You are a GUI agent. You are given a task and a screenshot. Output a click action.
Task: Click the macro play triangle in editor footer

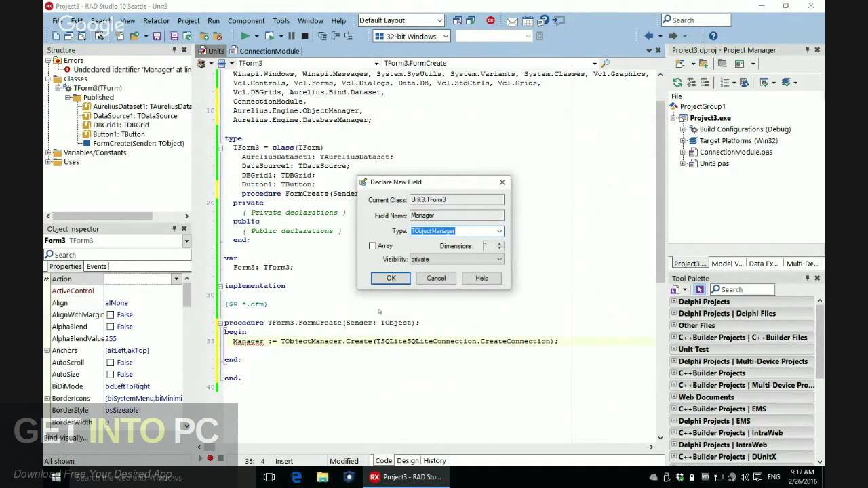point(200,458)
